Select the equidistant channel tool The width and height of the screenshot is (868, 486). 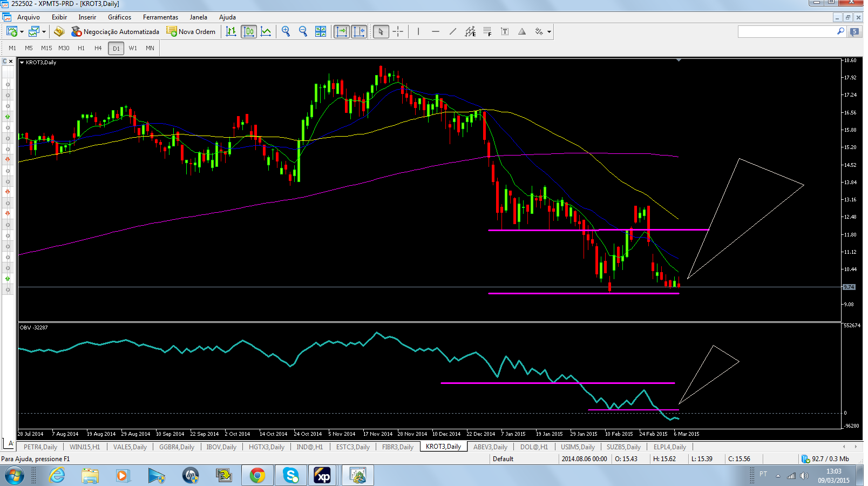click(x=470, y=32)
